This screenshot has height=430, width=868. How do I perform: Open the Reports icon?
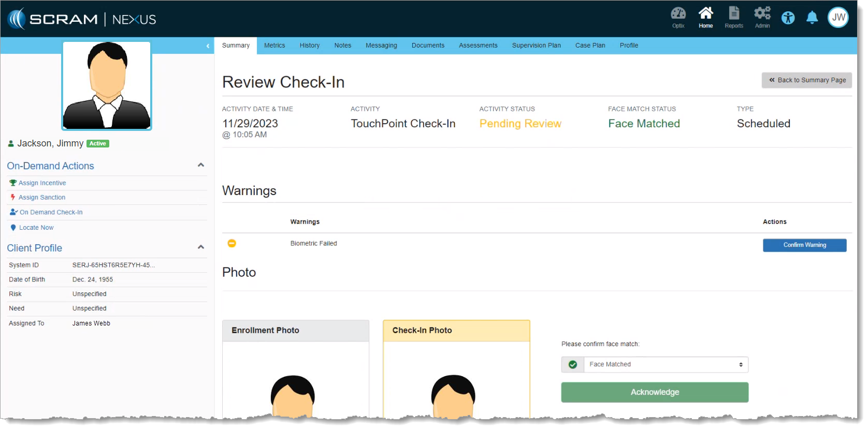pos(733,17)
